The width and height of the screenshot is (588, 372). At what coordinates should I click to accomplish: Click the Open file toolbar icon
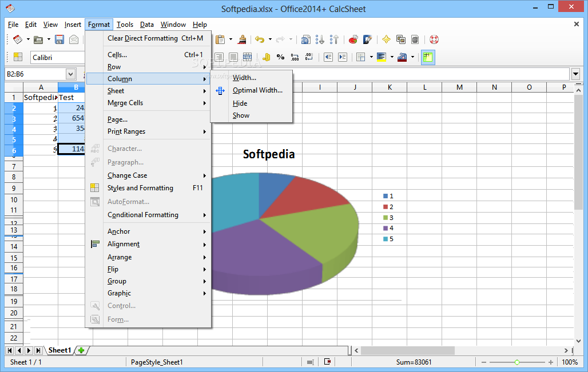point(38,39)
